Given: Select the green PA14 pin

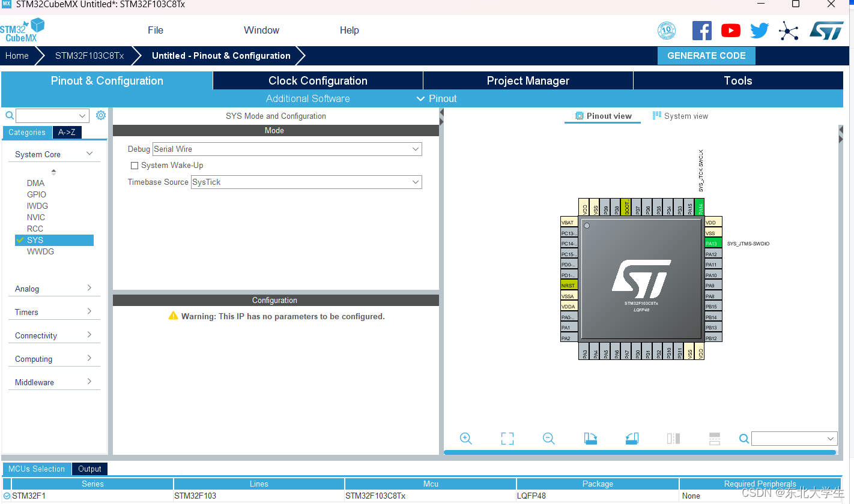Looking at the screenshot, I should pos(699,206).
